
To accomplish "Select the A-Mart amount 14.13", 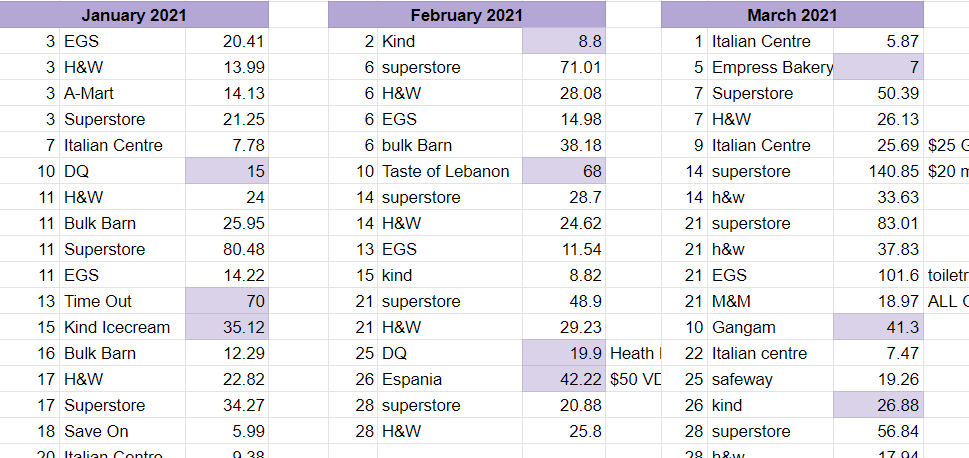I will 226,93.
